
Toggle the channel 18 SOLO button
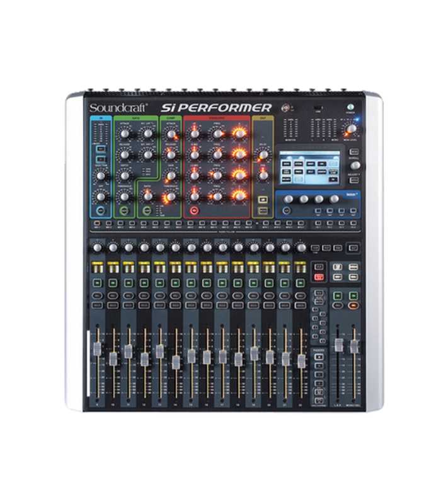238,305
